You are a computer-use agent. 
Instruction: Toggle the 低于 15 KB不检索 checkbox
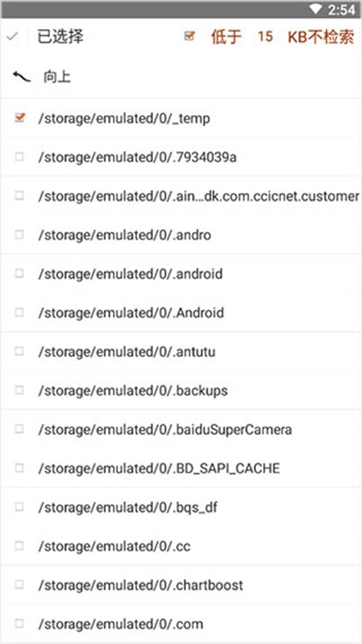pyautogui.click(x=189, y=36)
